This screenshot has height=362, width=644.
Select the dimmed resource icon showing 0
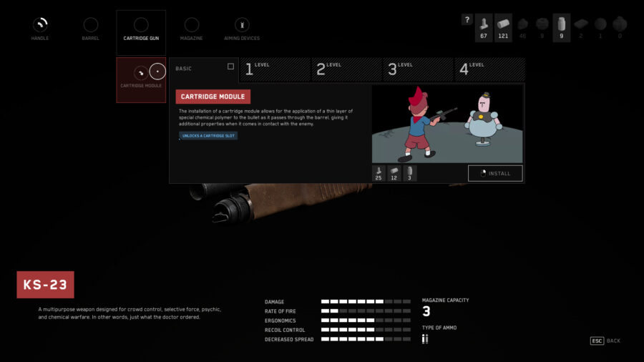[x=620, y=28]
